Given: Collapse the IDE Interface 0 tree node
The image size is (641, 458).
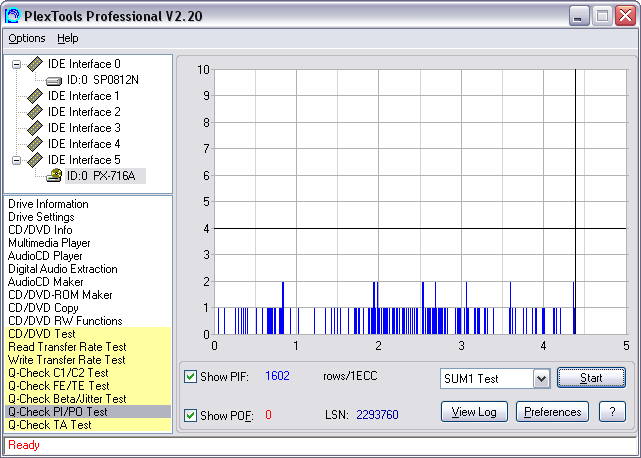Looking at the screenshot, I should [16, 64].
